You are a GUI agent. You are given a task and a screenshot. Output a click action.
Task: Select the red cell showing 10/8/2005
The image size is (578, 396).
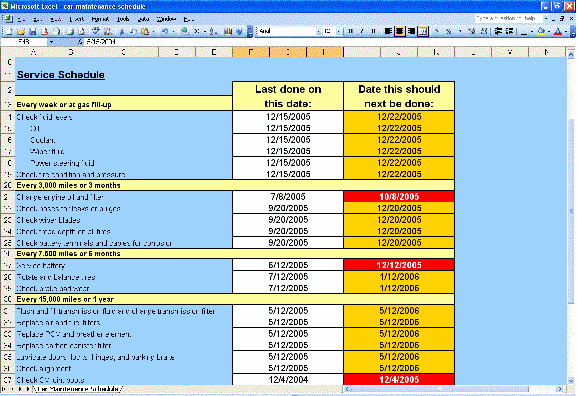(x=399, y=197)
